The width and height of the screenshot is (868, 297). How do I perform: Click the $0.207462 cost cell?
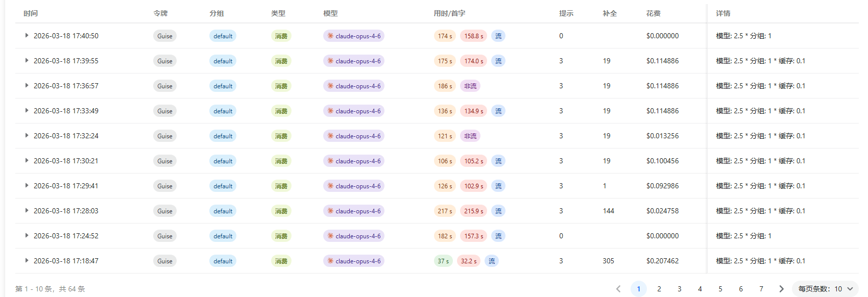(x=662, y=261)
